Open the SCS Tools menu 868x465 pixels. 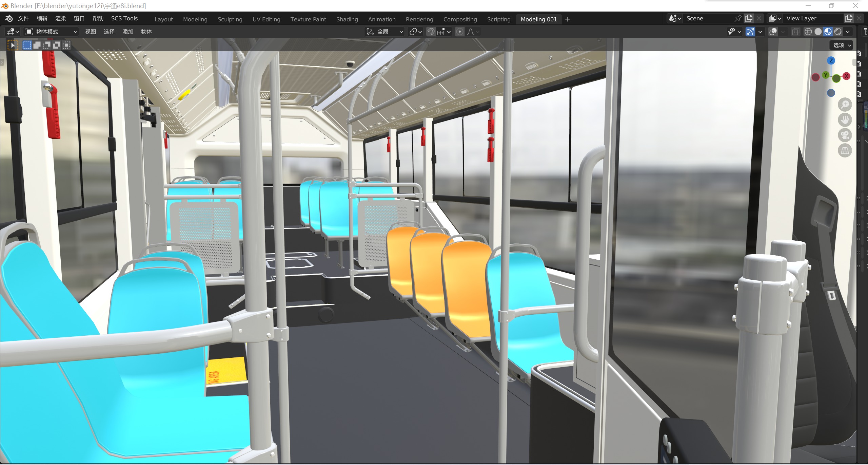pyautogui.click(x=124, y=18)
